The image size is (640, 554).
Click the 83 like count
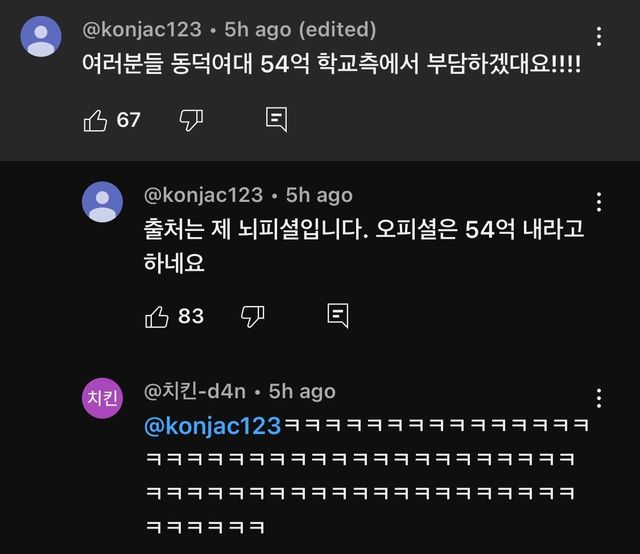pyautogui.click(x=190, y=316)
